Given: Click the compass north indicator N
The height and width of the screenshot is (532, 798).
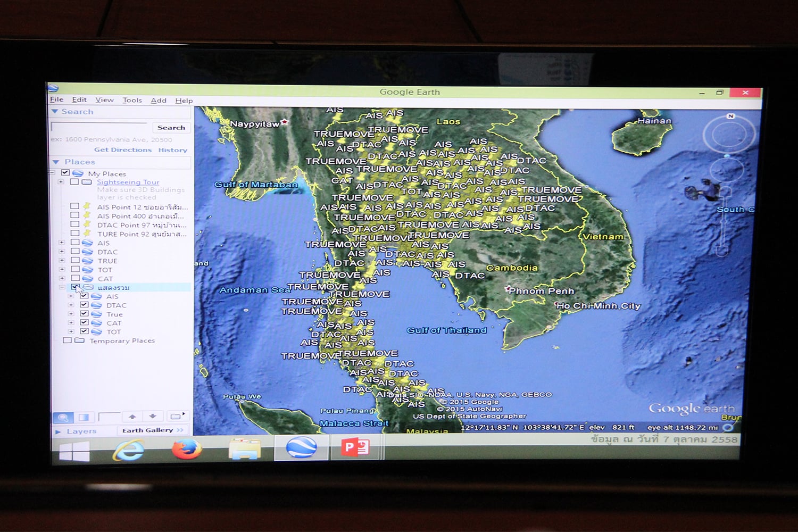Looking at the screenshot, I should [730, 116].
